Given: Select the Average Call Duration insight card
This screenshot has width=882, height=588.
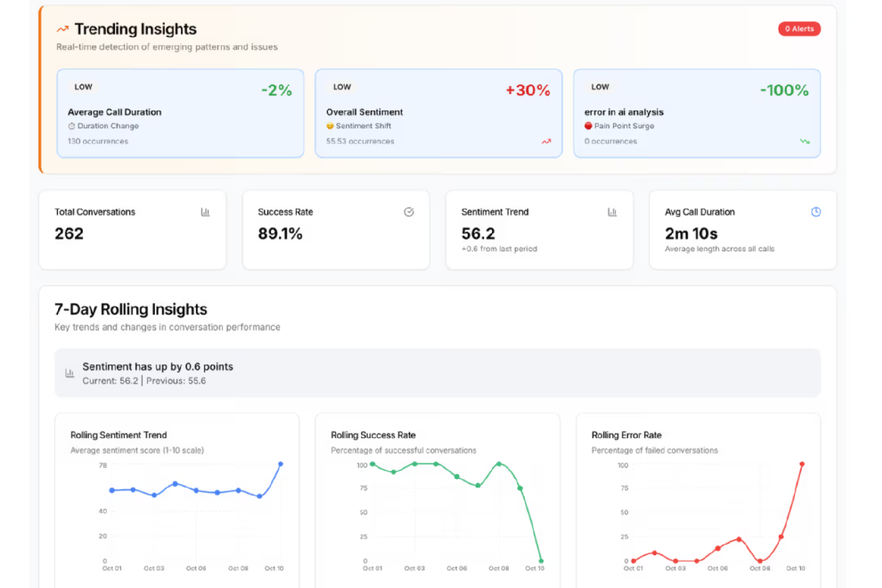Looking at the screenshot, I should (180, 113).
